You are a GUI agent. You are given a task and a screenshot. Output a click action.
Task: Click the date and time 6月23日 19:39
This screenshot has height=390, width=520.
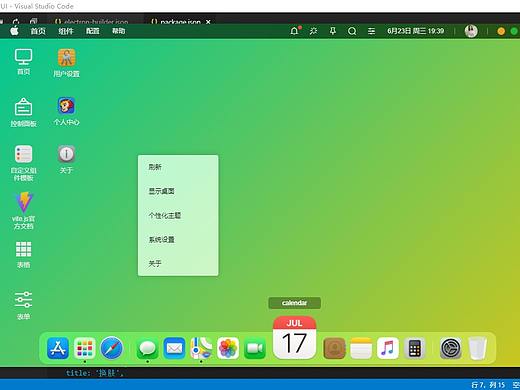pos(415,31)
